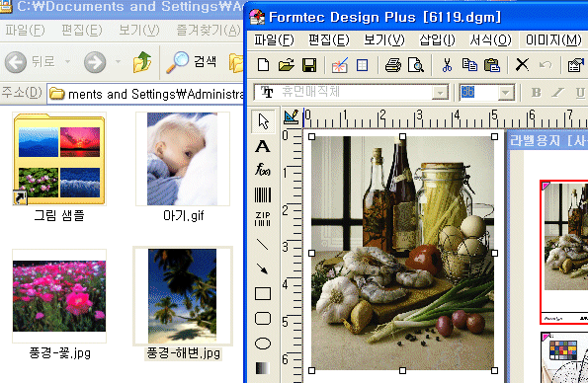Open 즐겨찾기(A) menu in Explorer window
This screenshot has height=383, width=588.
209,30
